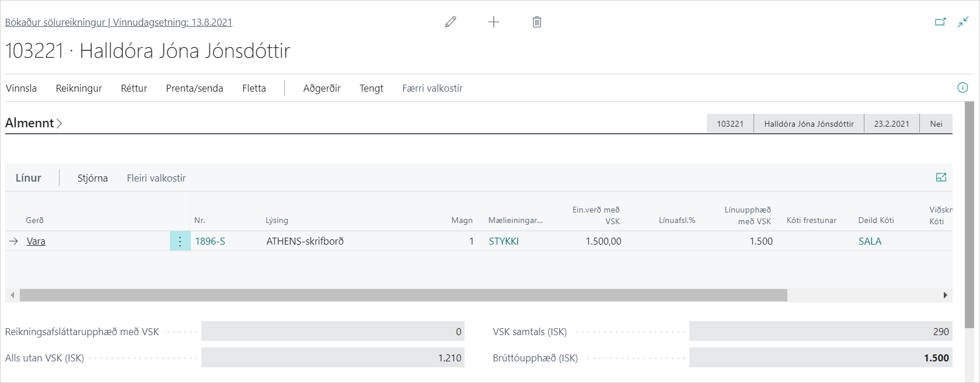Click the horizontal scrollbar of the lines grid
This screenshot has width=980, height=383.
click(403, 295)
